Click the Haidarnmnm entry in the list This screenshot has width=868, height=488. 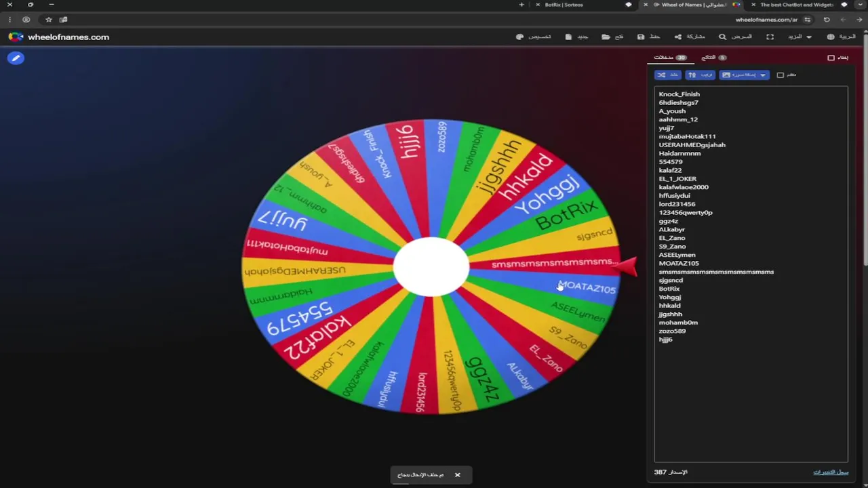pyautogui.click(x=679, y=153)
